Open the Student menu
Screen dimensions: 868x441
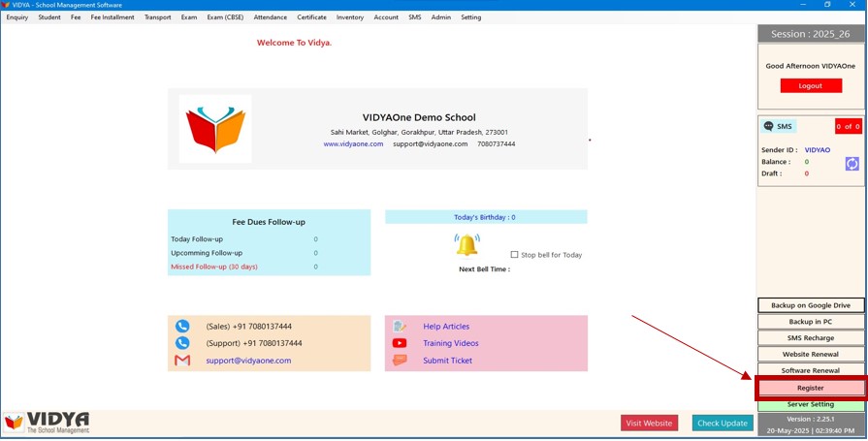tap(49, 17)
